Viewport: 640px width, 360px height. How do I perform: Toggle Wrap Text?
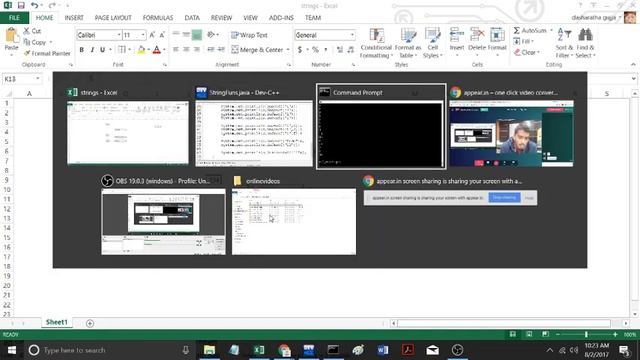(249, 35)
